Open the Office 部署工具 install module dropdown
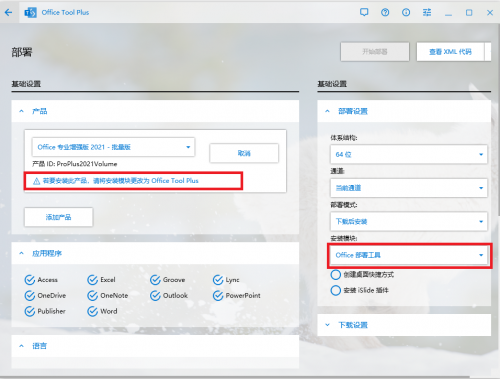This screenshot has height=379, width=500. pyautogui.click(x=409, y=255)
